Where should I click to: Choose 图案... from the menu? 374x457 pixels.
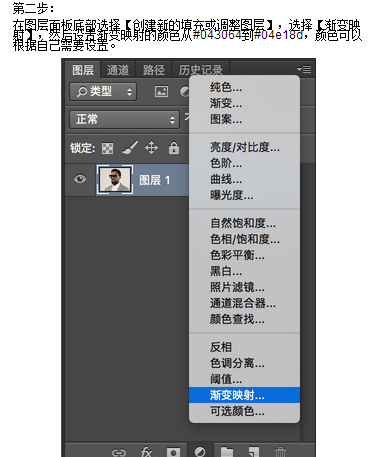244,119
